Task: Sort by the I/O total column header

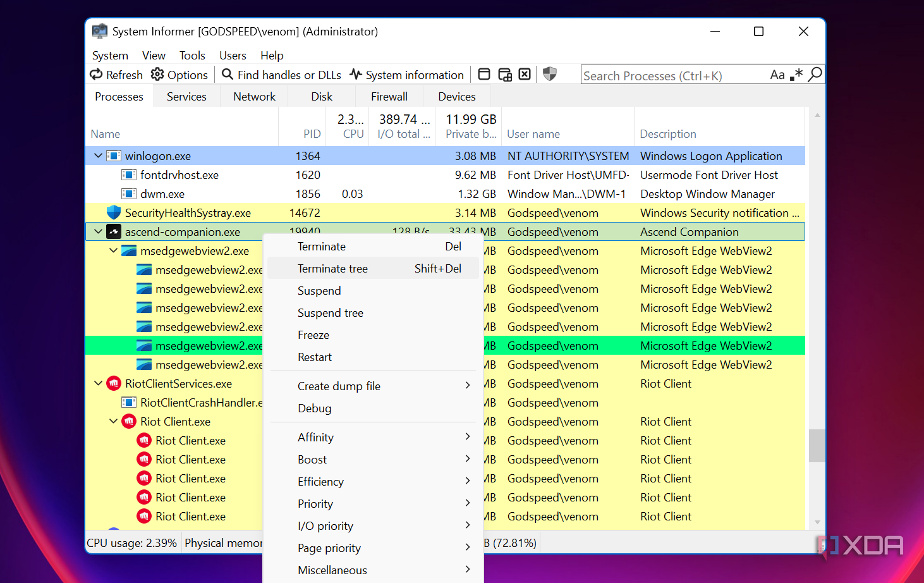Action: 403,126
